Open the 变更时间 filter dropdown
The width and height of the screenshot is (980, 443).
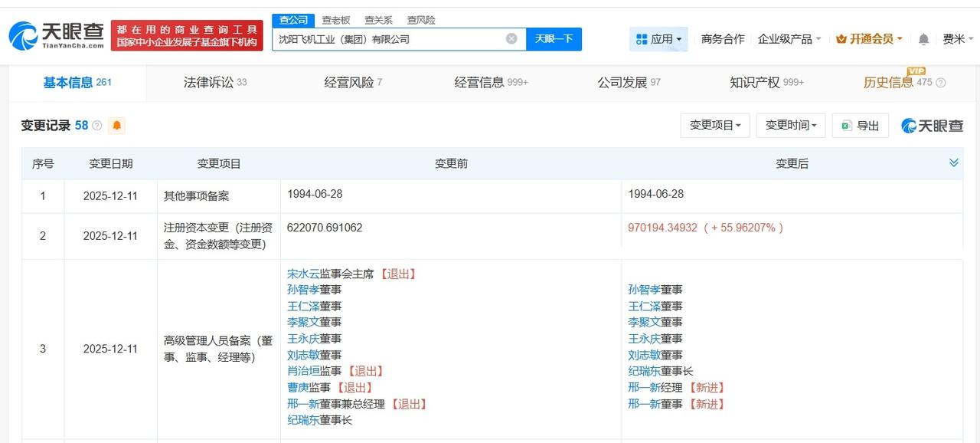790,125
